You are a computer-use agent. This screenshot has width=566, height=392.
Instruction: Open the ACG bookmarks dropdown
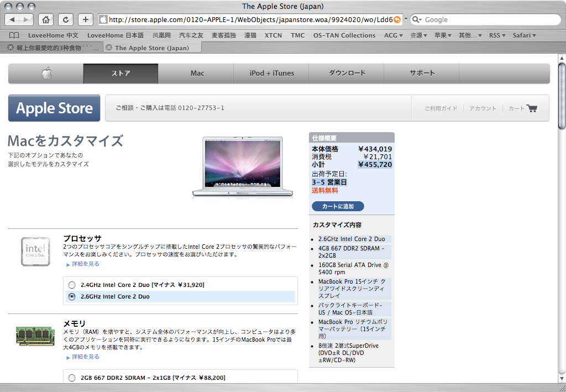pos(393,35)
